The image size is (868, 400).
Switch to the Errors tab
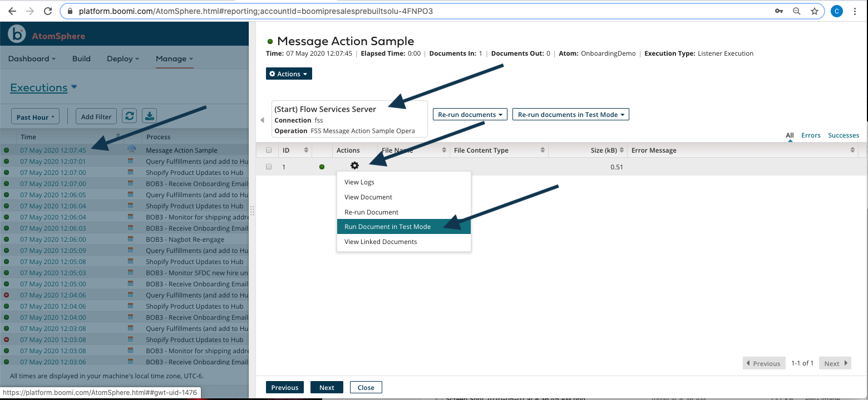click(x=811, y=135)
